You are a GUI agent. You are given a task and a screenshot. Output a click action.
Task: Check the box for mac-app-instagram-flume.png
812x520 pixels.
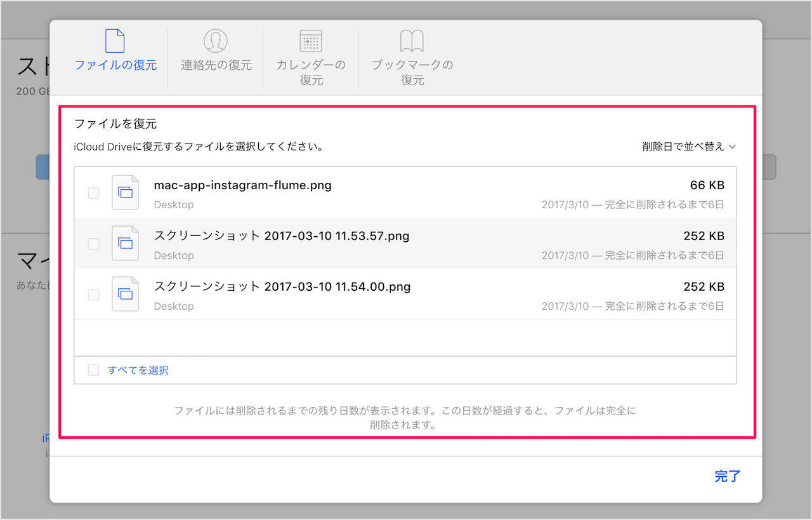pos(93,193)
